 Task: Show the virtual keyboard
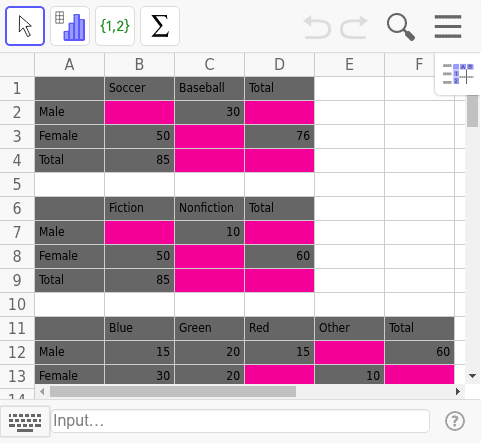(x=25, y=421)
